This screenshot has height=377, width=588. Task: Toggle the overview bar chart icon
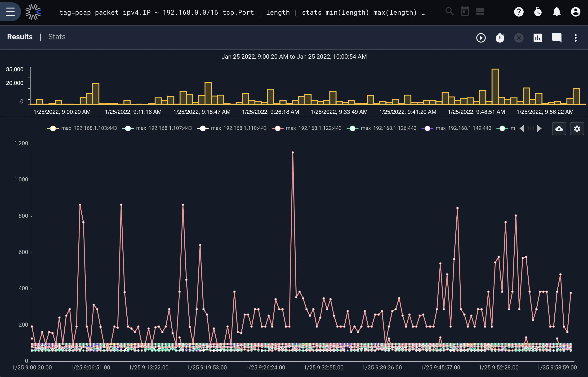tap(538, 38)
